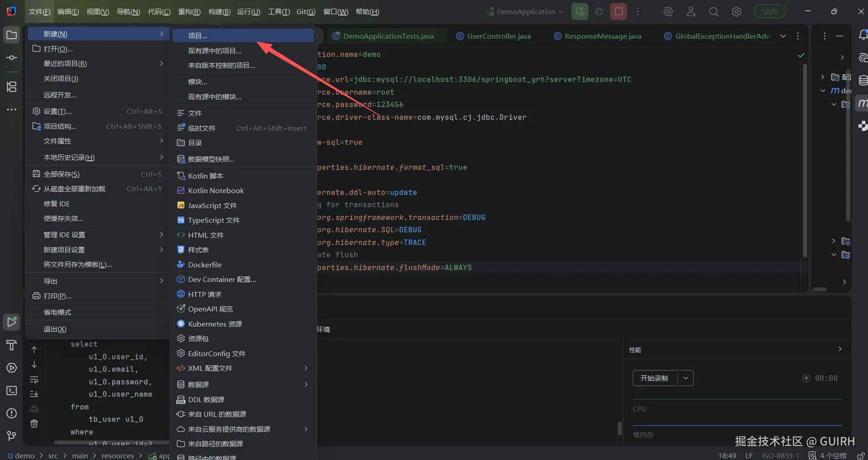Click the 18:49 caret position indicator
The width and height of the screenshot is (868, 460).
pyautogui.click(x=727, y=455)
